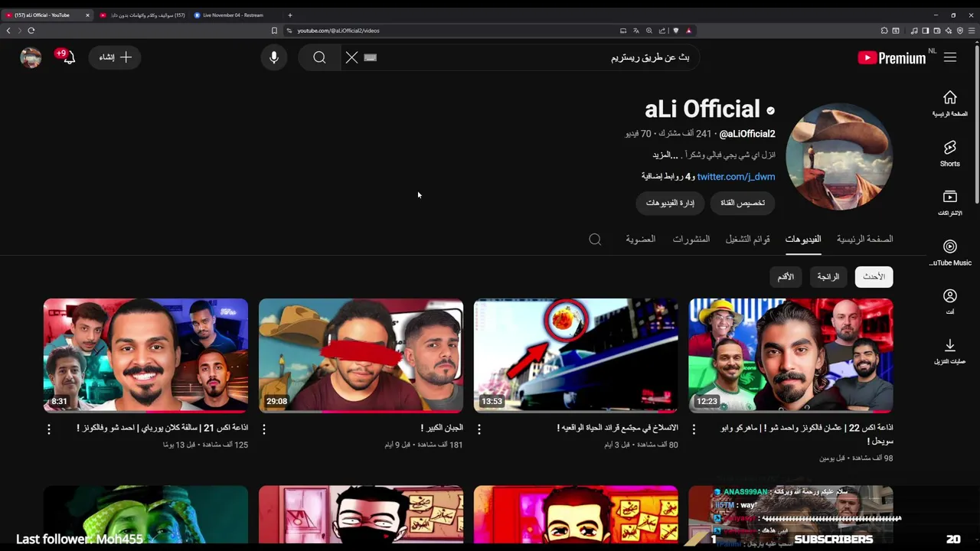Open options menu for الجبان الكبير video
Screen dimensions: 980x551
pos(264,429)
